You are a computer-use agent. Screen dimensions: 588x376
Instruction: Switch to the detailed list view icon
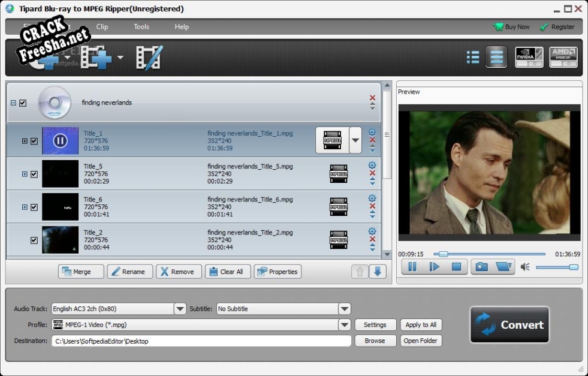[x=473, y=58]
